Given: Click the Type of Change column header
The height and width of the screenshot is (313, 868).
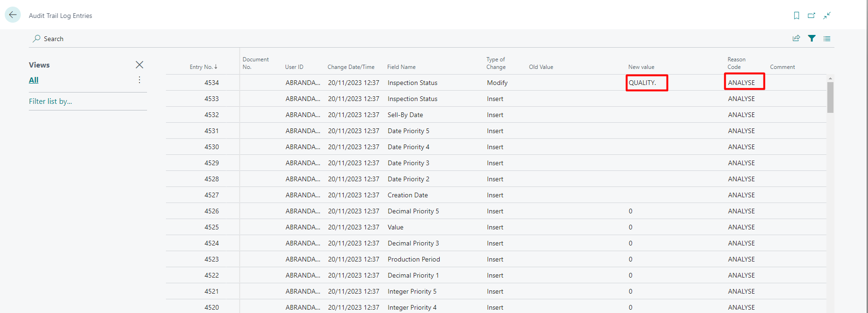Looking at the screenshot, I should [496, 63].
